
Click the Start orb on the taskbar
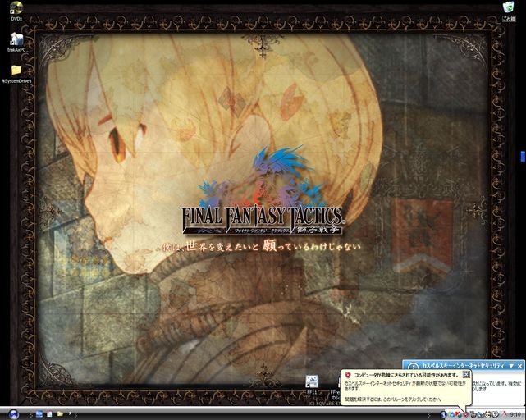pyautogui.click(x=13, y=414)
